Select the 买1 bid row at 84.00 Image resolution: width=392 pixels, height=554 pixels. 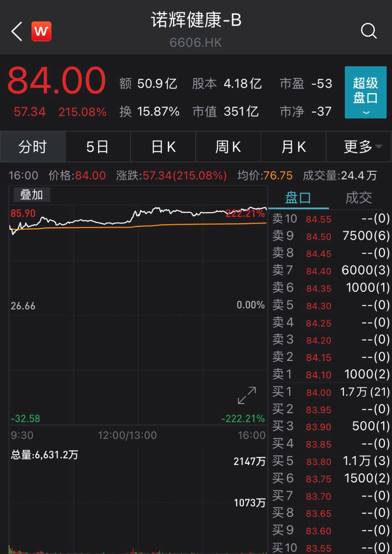[x=330, y=392]
